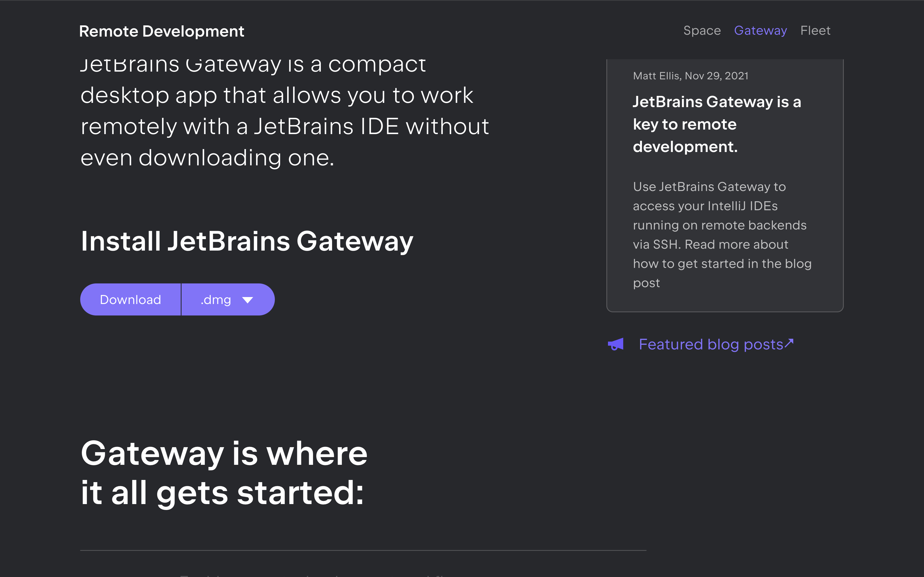Open the blog post titled 'JetBrains Gateway is a key to remote development'
This screenshot has height=577, width=924.
717,124
